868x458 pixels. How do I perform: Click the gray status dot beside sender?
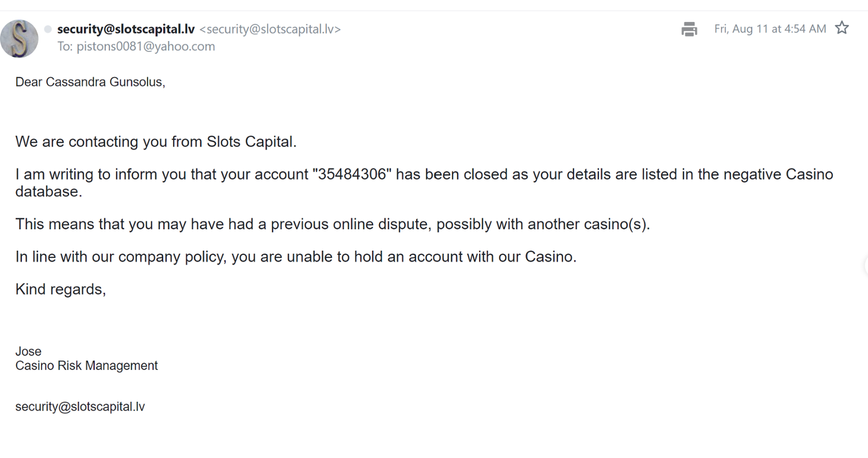pos(48,29)
